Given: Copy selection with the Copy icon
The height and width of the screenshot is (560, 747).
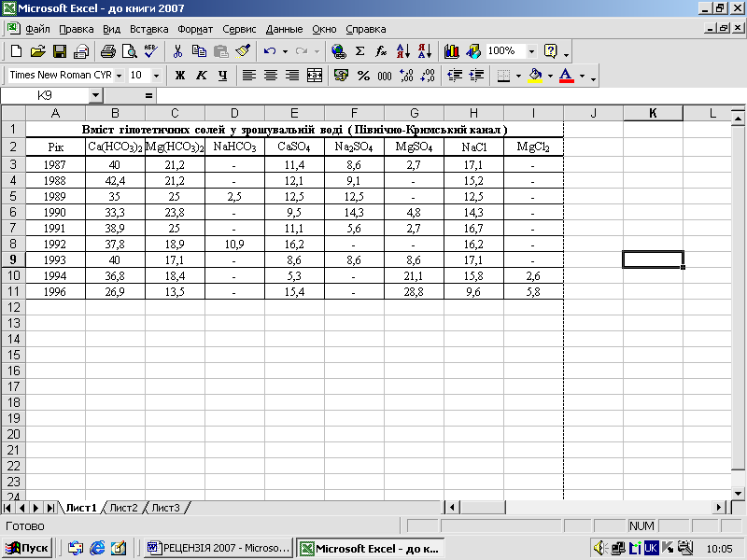Looking at the screenshot, I should point(199,51).
